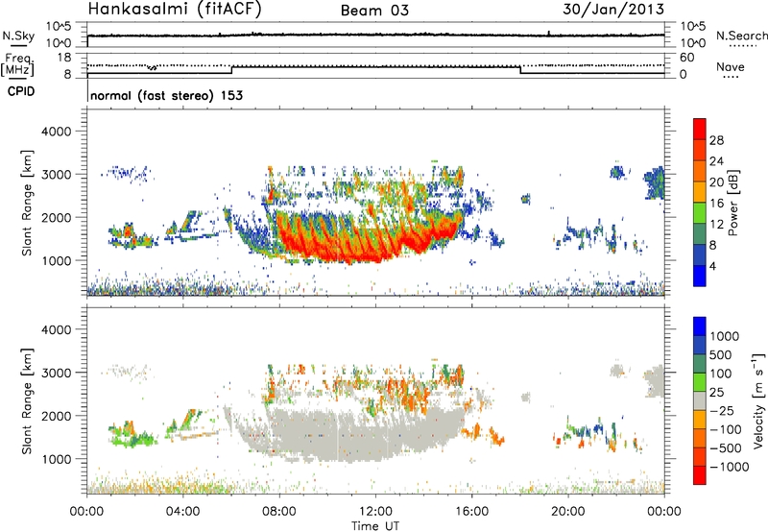The image size is (768, 532).
Task: Click the N.Search legend label
Action: [x=742, y=36]
